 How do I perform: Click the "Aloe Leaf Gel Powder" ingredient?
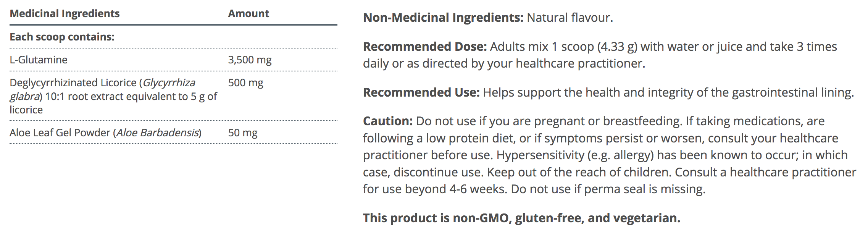pos(60,133)
